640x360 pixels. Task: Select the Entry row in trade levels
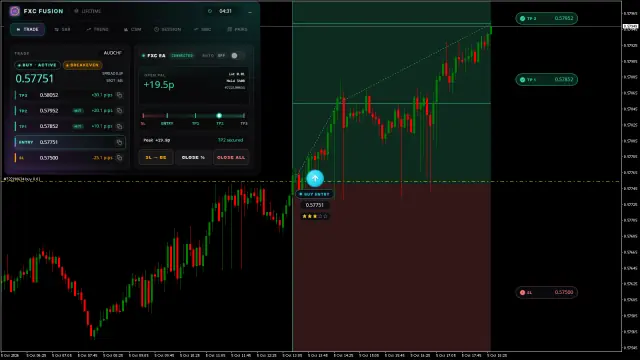(69, 142)
